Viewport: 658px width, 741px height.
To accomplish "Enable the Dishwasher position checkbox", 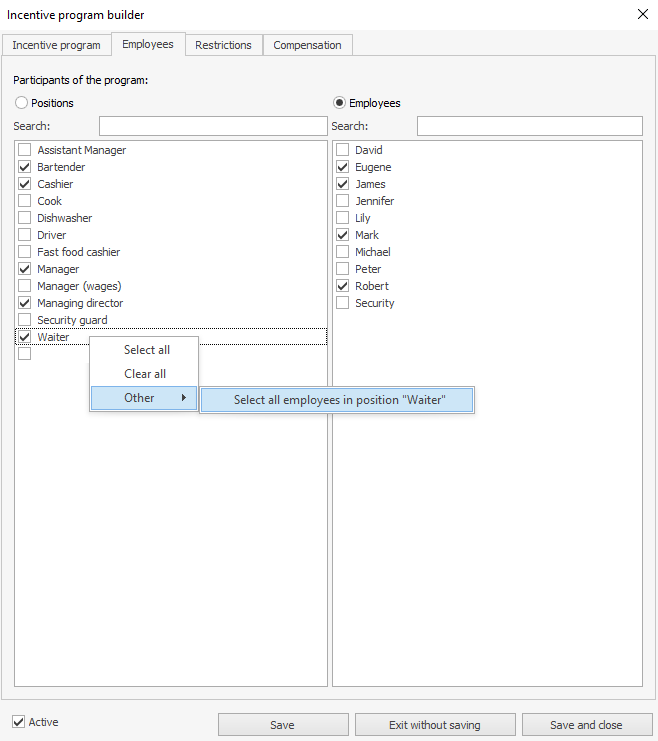I will (25, 218).
